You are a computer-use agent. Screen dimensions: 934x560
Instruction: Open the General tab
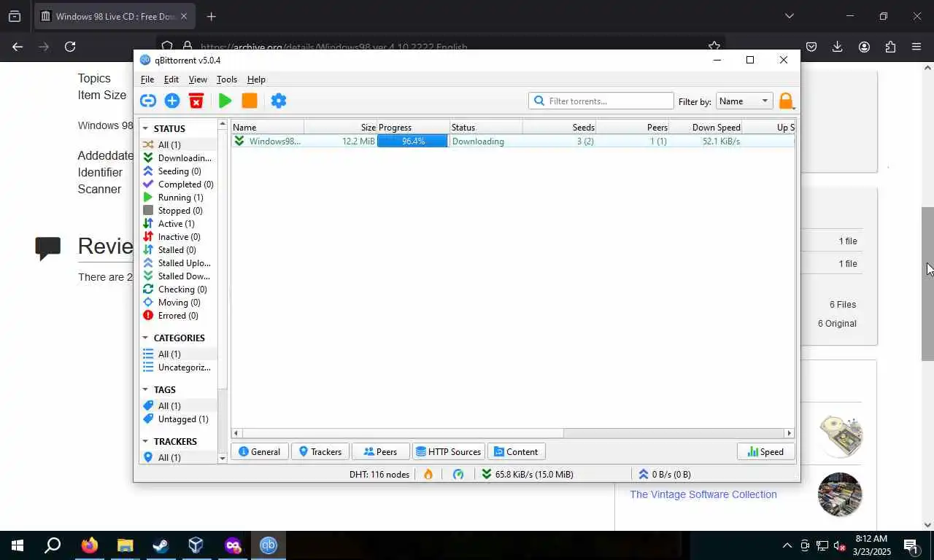coord(260,451)
